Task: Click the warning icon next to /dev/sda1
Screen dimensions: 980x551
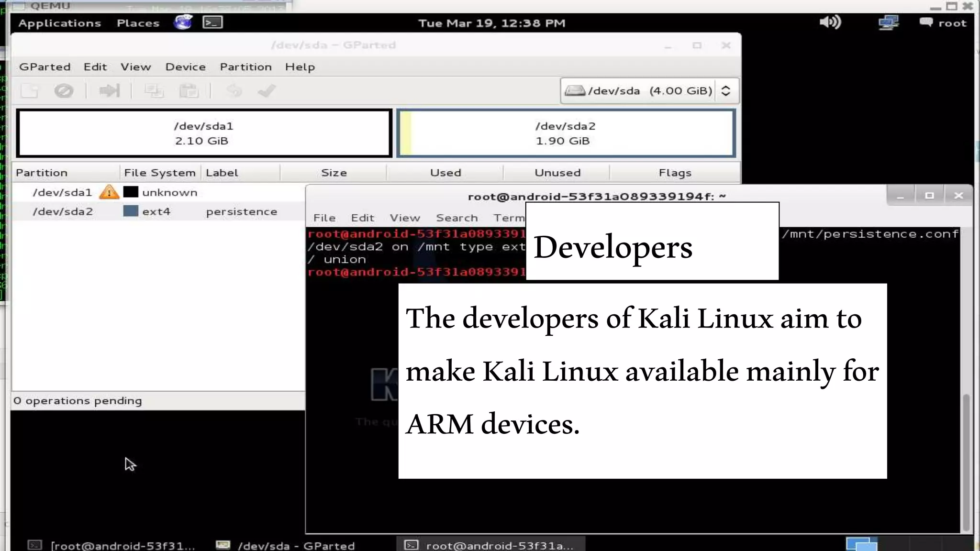Action: (x=109, y=192)
